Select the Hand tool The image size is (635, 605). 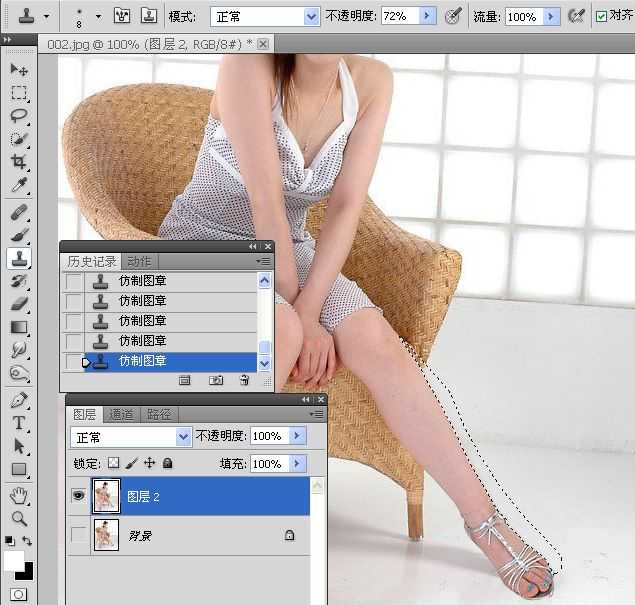point(19,496)
